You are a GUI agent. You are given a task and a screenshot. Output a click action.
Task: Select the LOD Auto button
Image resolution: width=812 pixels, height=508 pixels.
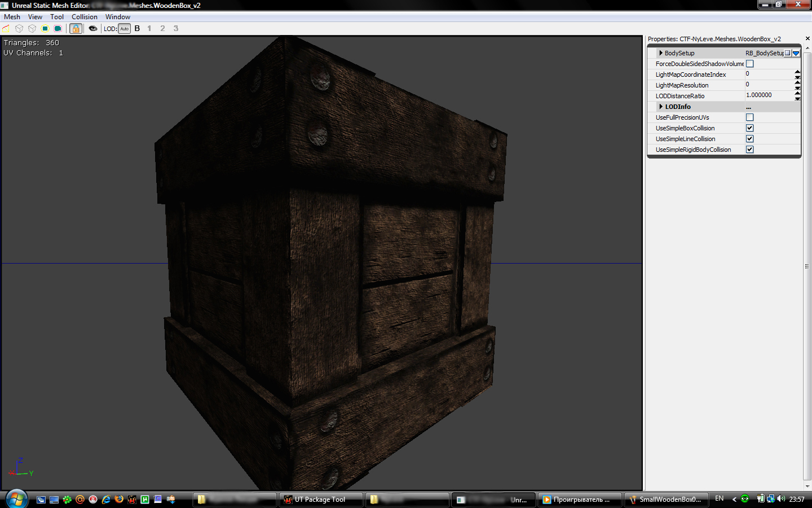click(124, 28)
